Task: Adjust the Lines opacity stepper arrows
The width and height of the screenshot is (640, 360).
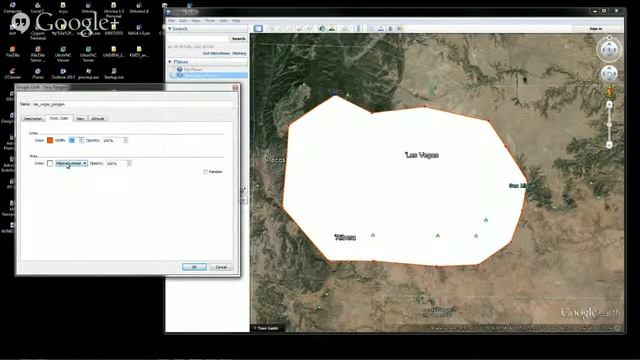Action: pos(126,140)
